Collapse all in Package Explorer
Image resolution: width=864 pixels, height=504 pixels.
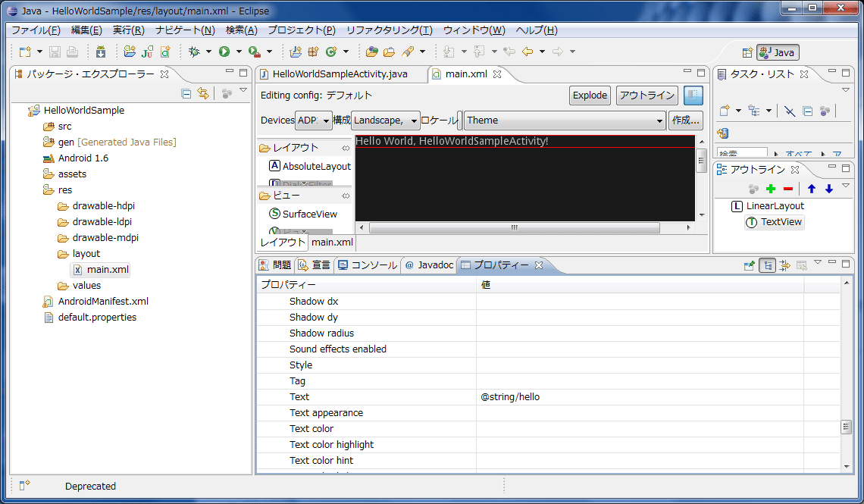[x=186, y=93]
